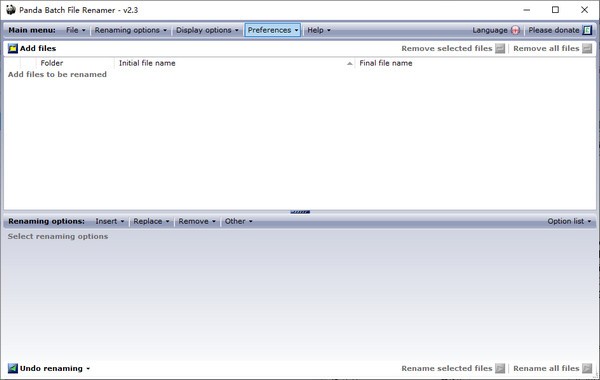Close the Panda Batch File Renamer window

(x=584, y=10)
